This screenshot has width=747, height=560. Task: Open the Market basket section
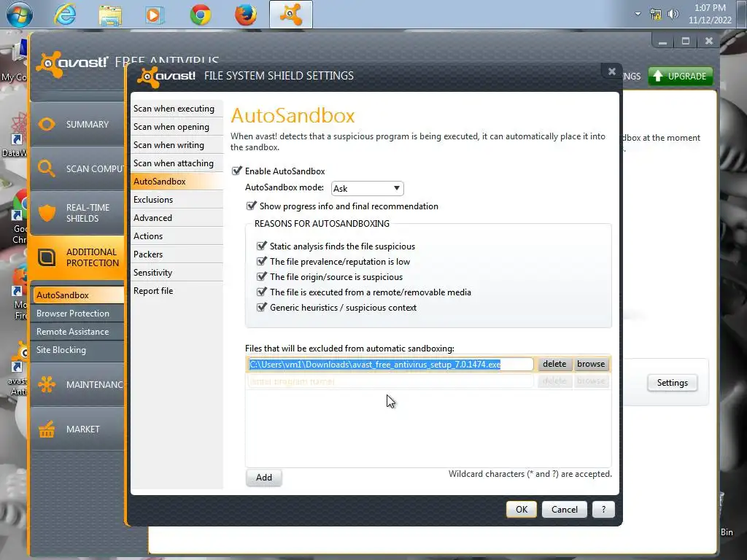(x=77, y=429)
